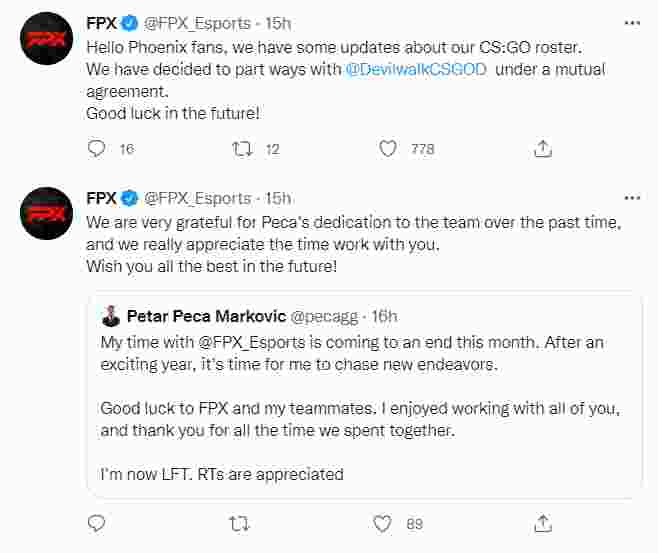Share the CS:GO roster update tweet

[x=543, y=148]
